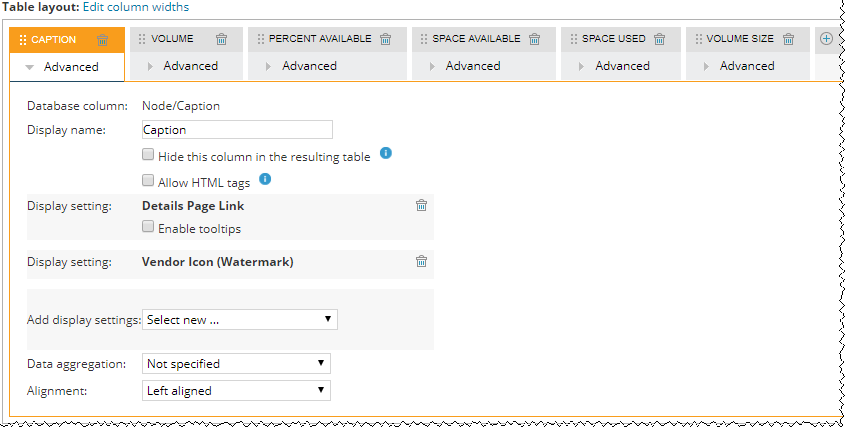Click the Display name text field
This screenshot has width=845, height=427.
point(236,130)
